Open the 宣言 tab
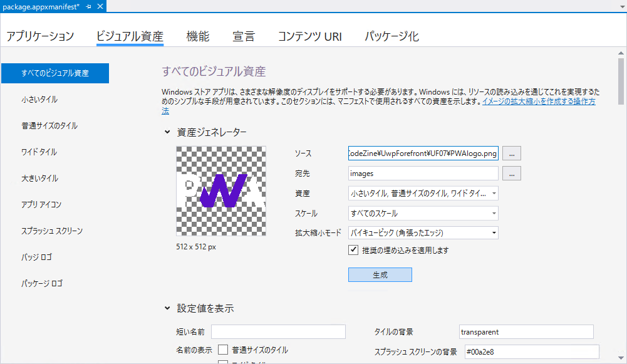Viewport: 627px width, 364px height. pyautogui.click(x=244, y=36)
